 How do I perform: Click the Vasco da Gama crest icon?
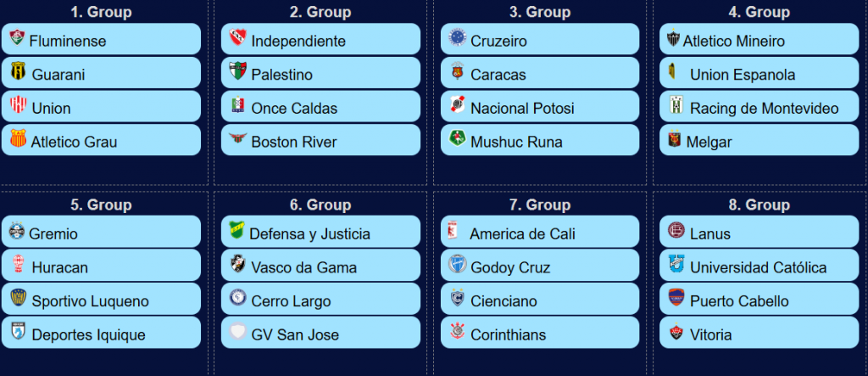(237, 264)
